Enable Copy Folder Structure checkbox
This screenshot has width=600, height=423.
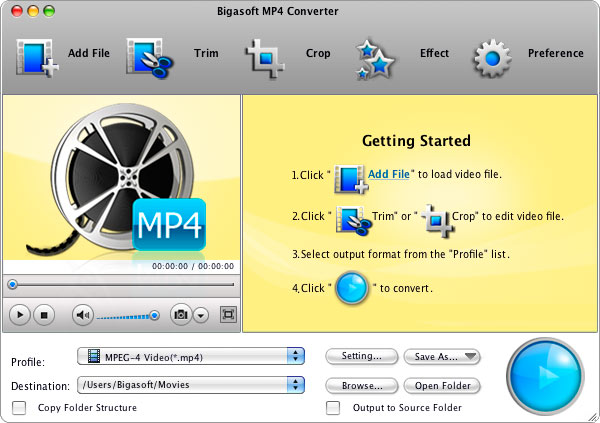coord(18,407)
